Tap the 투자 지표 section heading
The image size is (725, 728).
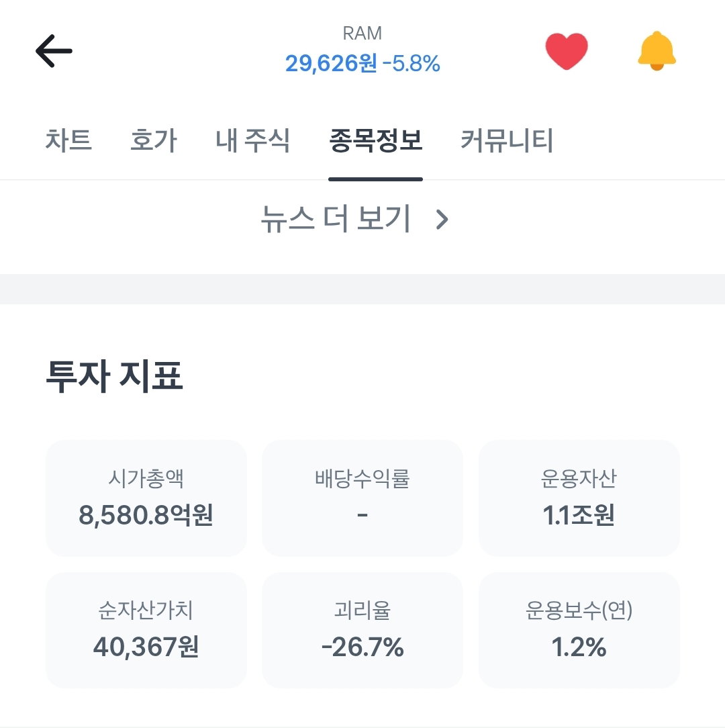[114, 375]
